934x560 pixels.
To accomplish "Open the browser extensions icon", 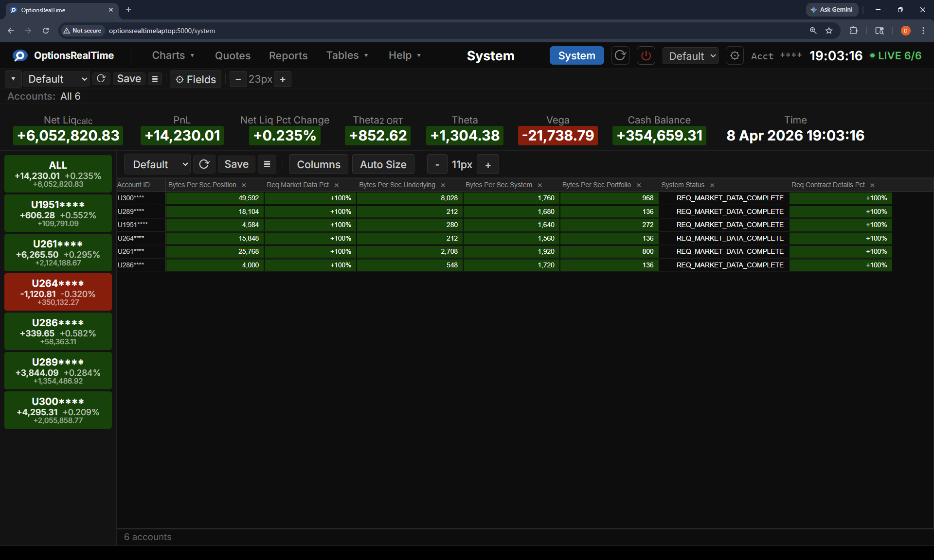I will pos(853,31).
